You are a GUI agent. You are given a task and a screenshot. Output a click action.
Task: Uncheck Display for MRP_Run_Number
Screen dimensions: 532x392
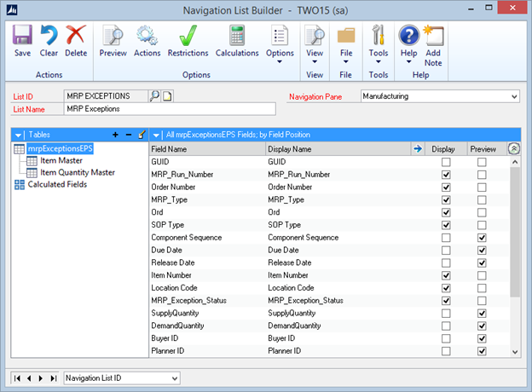(x=446, y=175)
